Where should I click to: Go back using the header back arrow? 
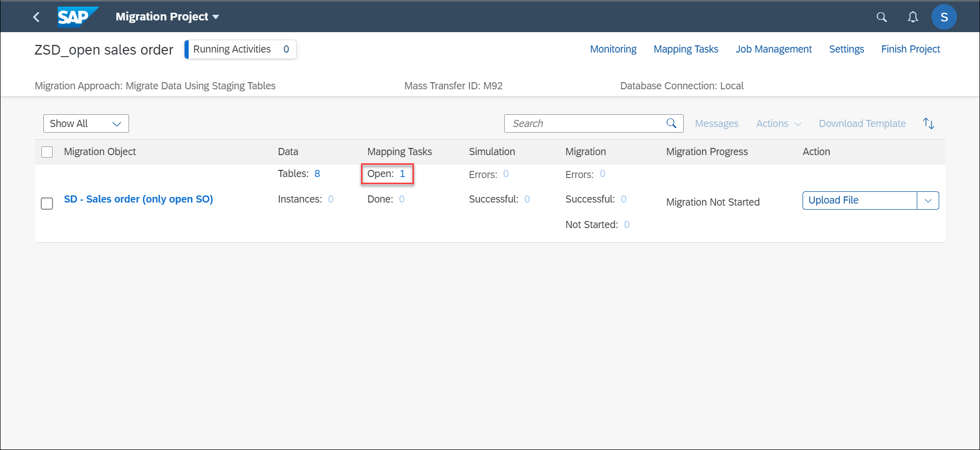tap(36, 17)
